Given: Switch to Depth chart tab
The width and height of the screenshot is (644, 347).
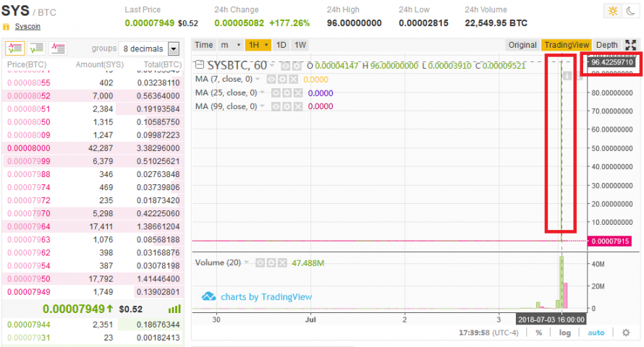Looking at the screenshot, I should [606, 45].
